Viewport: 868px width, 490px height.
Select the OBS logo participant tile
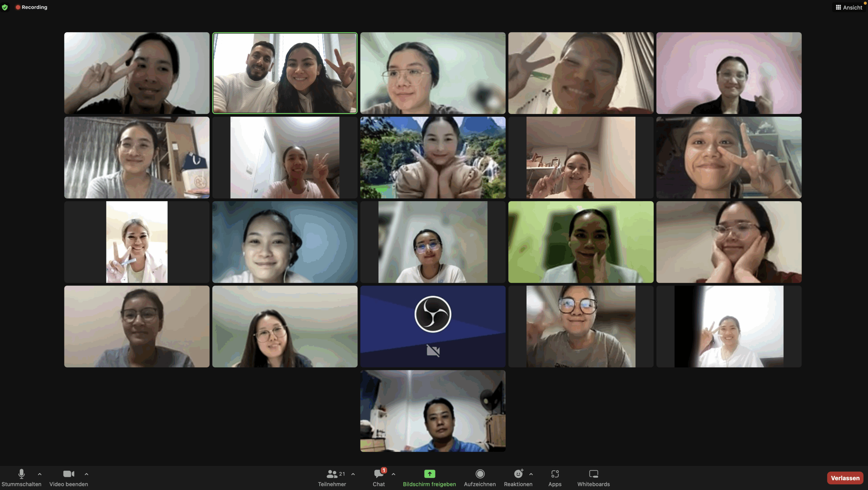coord(433,326)
